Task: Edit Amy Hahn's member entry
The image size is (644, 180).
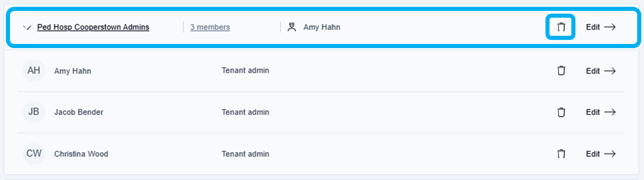Action: click(x=601, y=71)
